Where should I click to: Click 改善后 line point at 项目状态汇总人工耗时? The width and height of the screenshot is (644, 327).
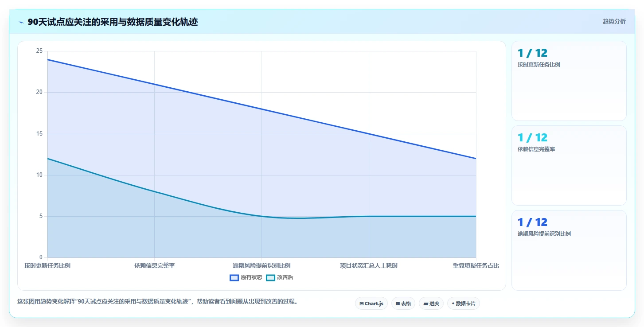(x=369, y=216)
